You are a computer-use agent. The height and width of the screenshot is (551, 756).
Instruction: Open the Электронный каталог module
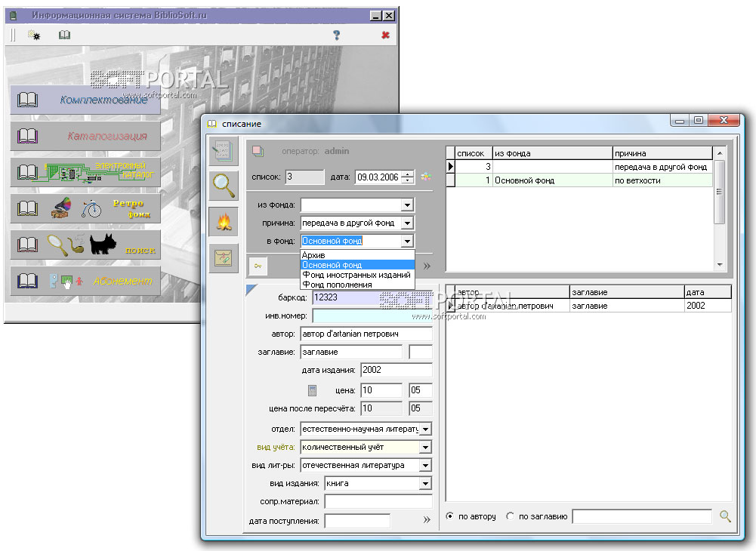[x=85, y=172]
